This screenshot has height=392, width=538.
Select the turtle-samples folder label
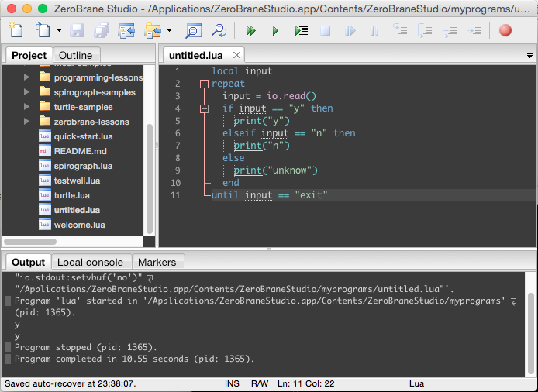coord(84,107)
